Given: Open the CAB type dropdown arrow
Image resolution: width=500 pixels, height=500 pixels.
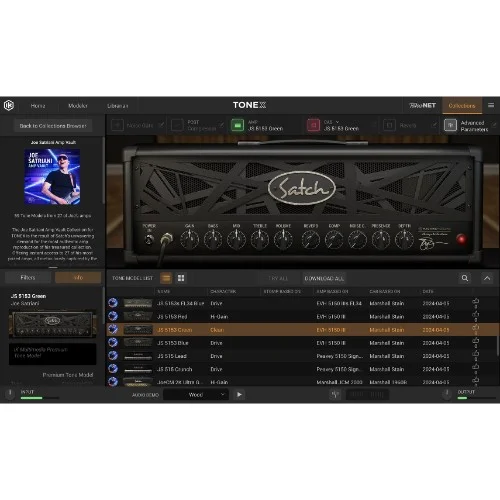Looking at the screenshot, I should tap(337, 122).
